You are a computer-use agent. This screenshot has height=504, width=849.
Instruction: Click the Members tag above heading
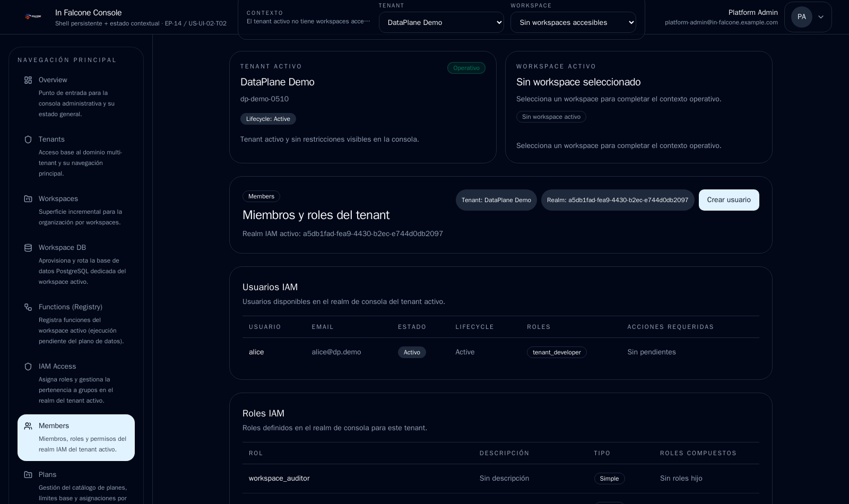261,196
